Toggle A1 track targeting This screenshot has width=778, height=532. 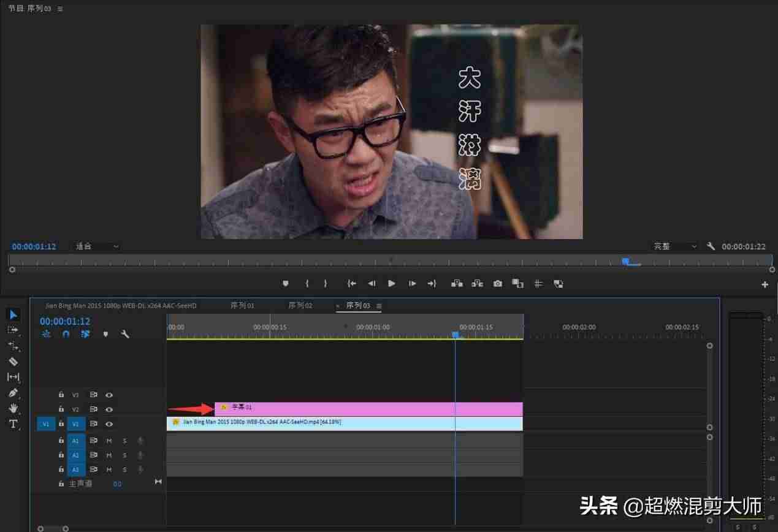76,441
